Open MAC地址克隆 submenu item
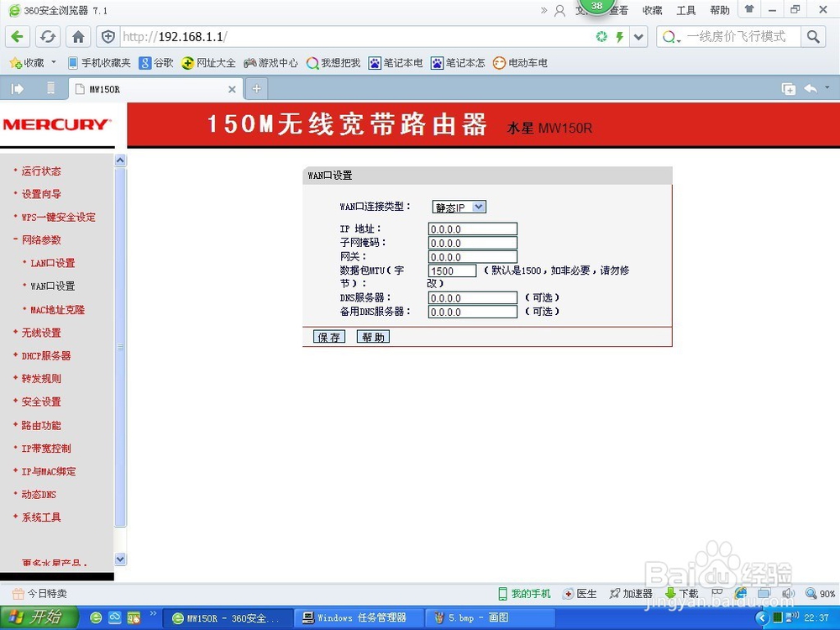 57,310
